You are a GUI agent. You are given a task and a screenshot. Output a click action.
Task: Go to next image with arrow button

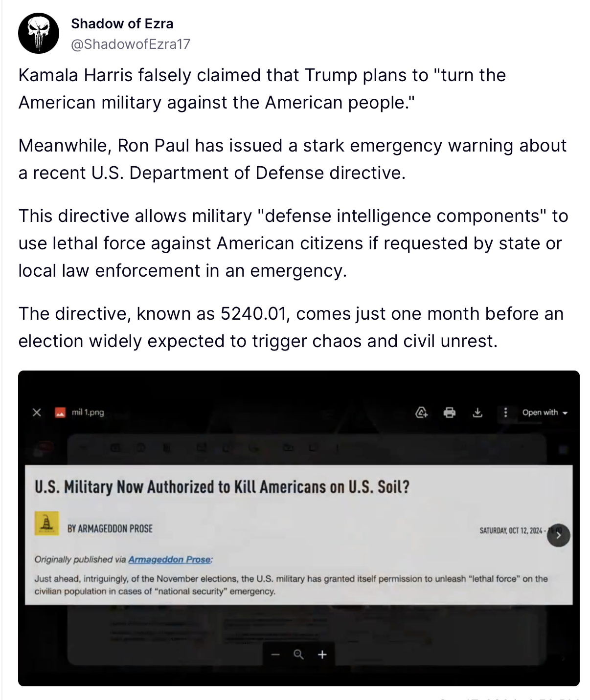pos(559,535)
